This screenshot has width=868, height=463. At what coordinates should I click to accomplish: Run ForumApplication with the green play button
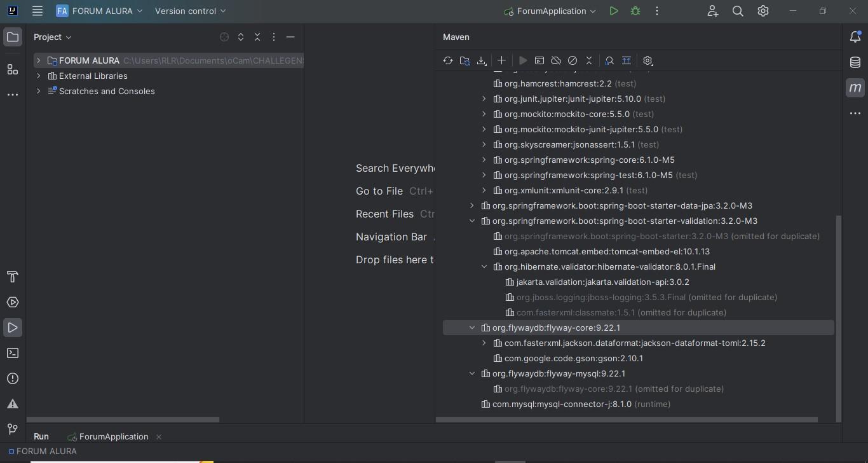(613, 11)
